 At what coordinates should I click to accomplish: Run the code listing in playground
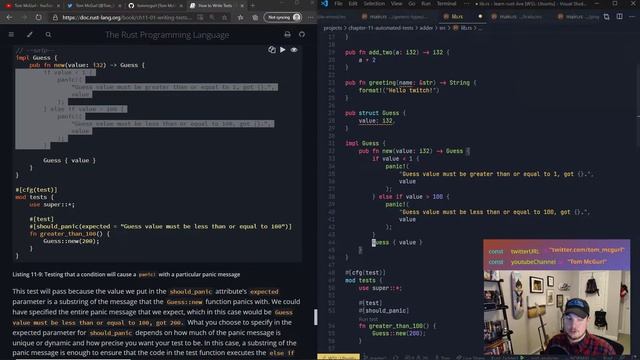click(282, 50)
